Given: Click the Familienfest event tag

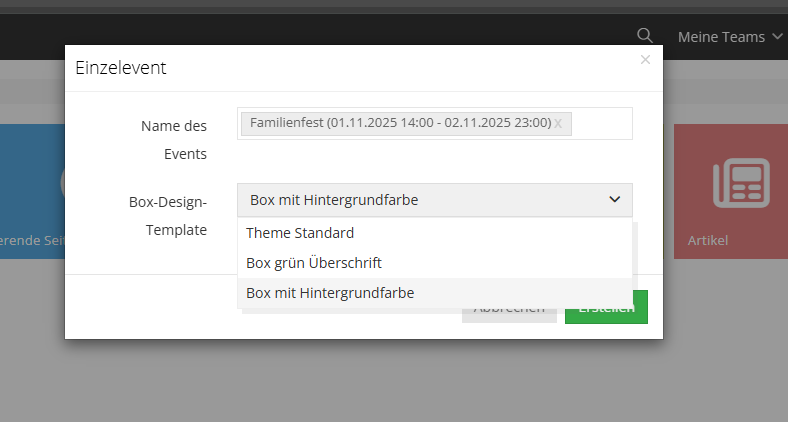Looking at the screenshot, I should point(401,123).
